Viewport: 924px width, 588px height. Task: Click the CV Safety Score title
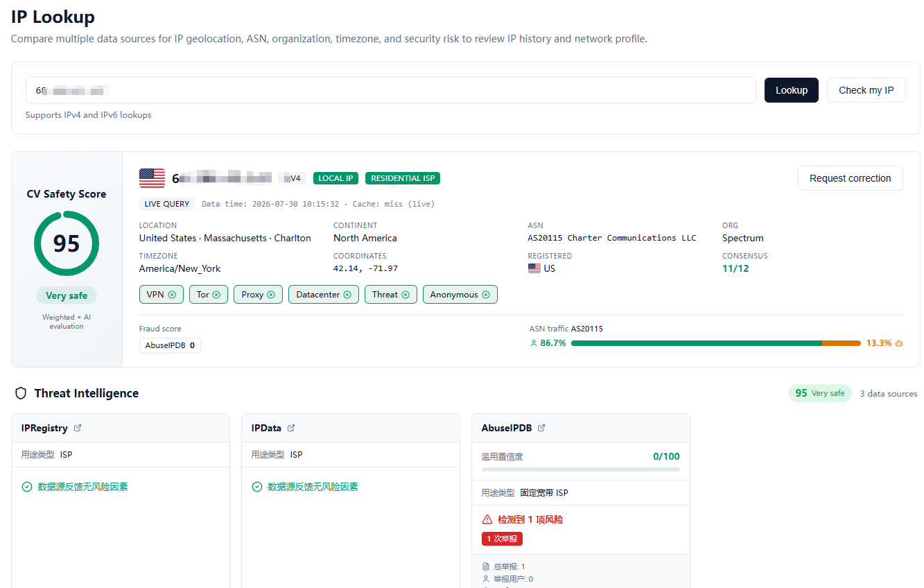pos(67,194)
